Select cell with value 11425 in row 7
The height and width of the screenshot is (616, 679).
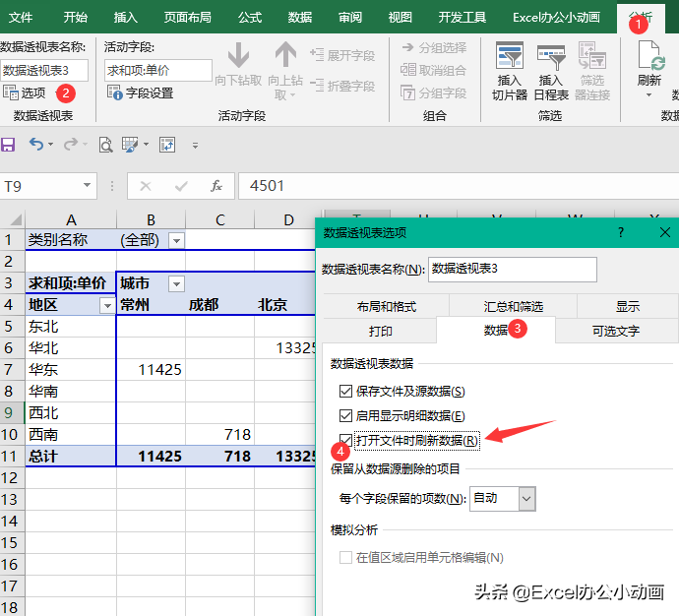pyautogui.click(x=151, y=370)
